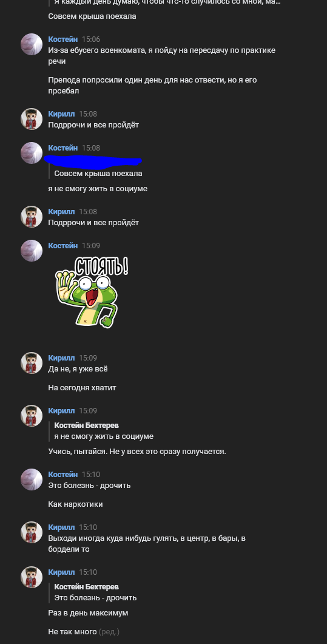Screen dimensions: 327x644
Task: Click the "(ред.)" edited label
Action: tap(109, 632)
